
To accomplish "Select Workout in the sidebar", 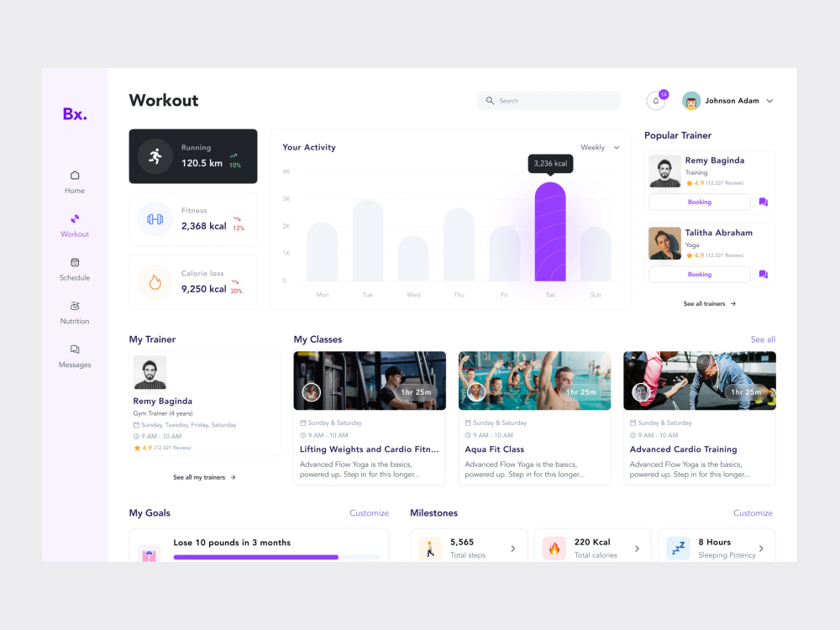I will (x=75, y=225).
